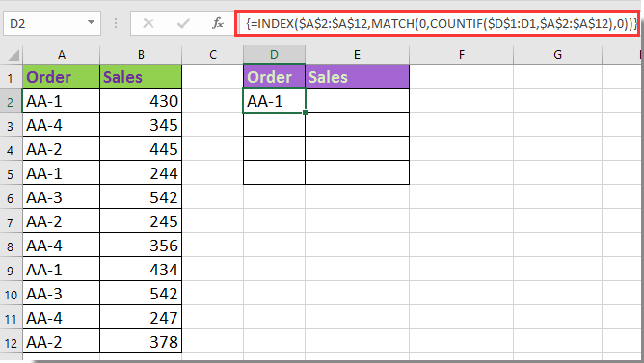644x363 pixels.
Task: Click the green Sales header cell B1
Action: click(141, 76)
